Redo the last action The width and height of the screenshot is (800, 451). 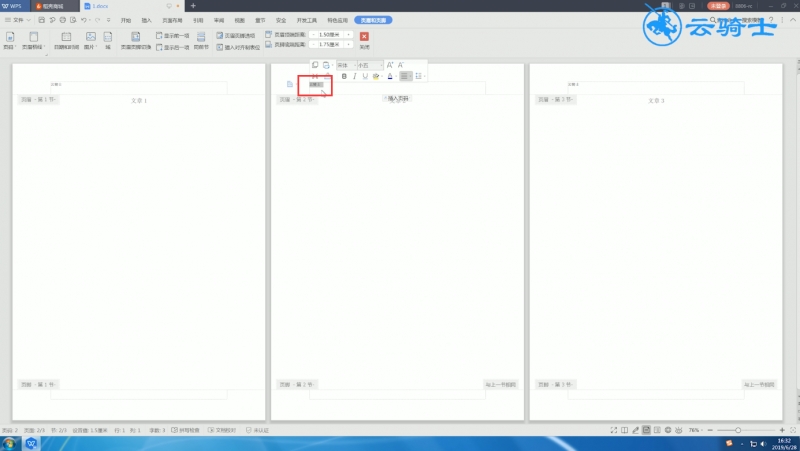(97, 20)
